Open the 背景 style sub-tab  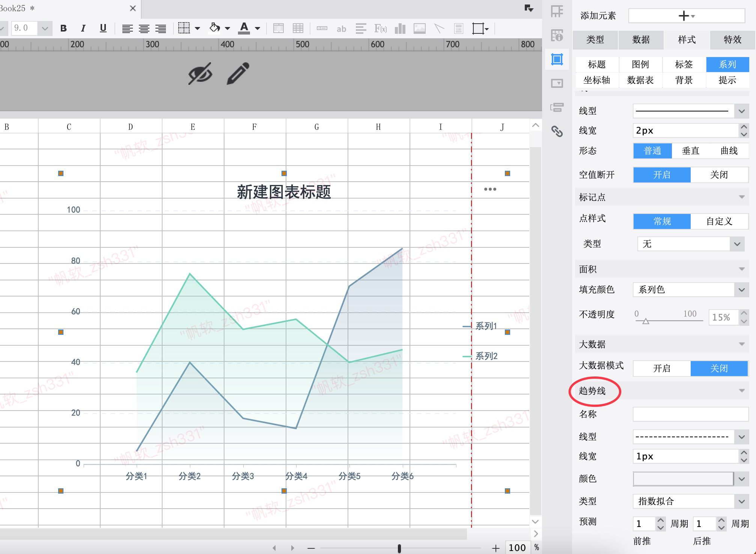pos(684,80)
